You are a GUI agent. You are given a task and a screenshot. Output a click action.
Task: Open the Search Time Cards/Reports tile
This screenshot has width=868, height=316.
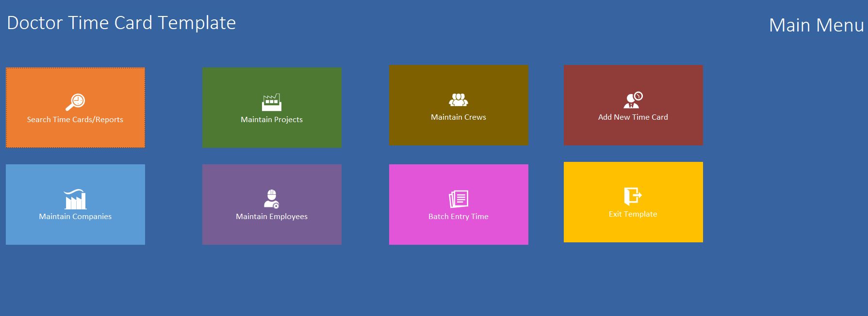coord(75,108)
